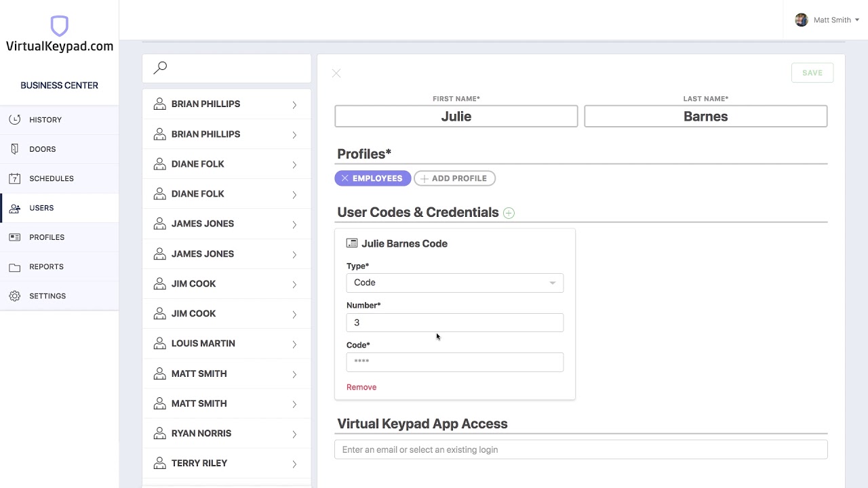Click the Virtual Keypad App Access email field
The height and width of the screenshot is (488, 868).
pos(580,449)
